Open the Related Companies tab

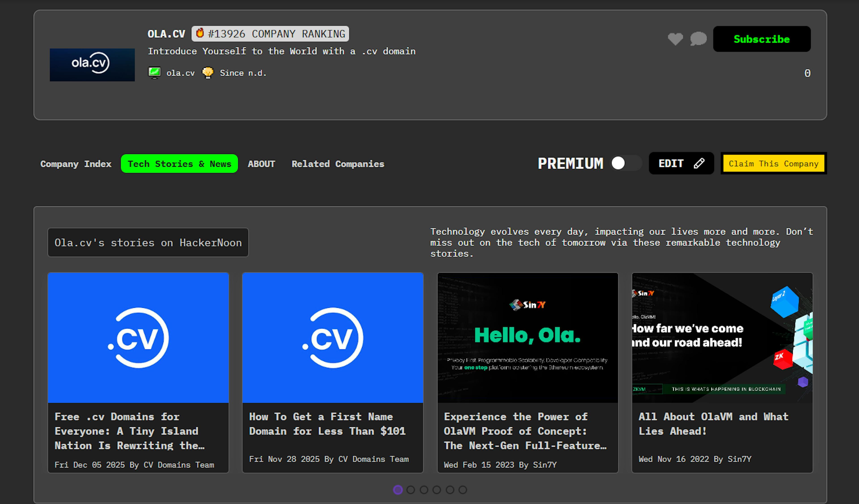pyautogui.click(x=338, y=164)
